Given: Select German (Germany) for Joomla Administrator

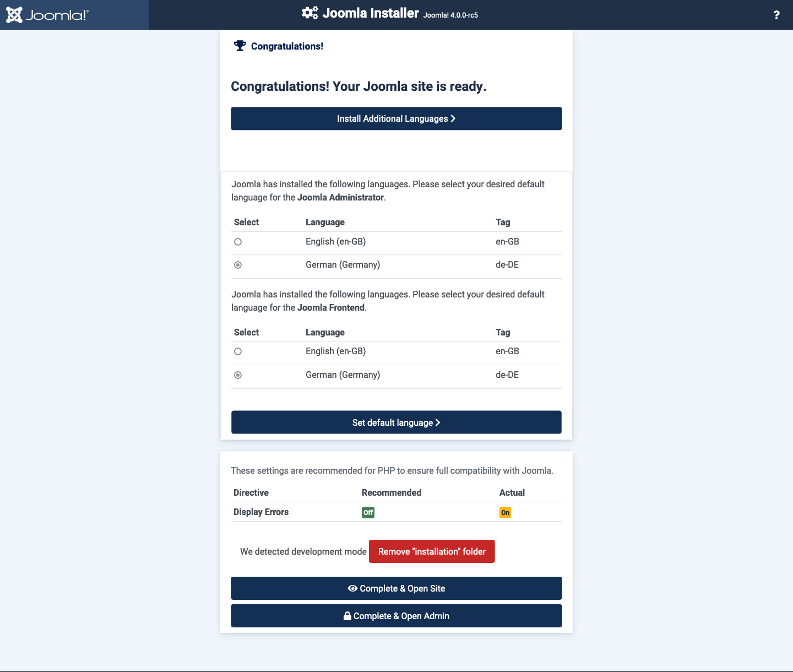Looking at the screenshot, I should tap(238, 265).
